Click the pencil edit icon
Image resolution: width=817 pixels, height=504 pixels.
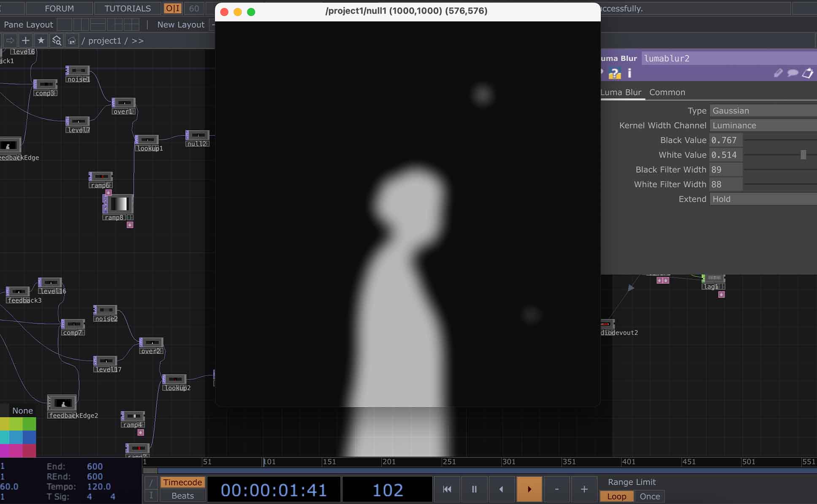pos(778,73)
